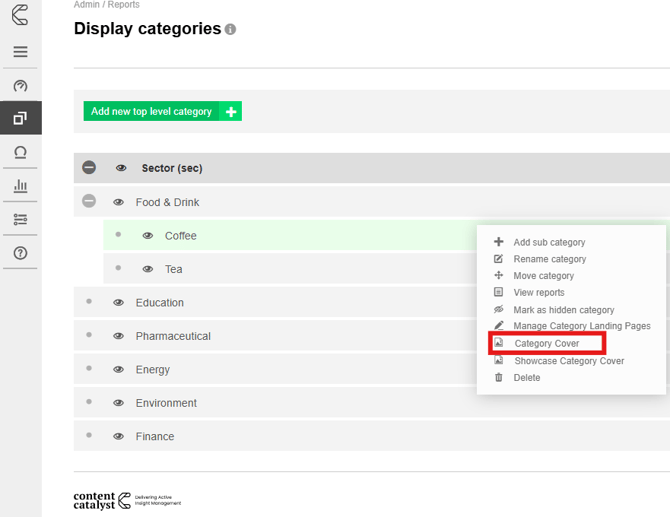The height and width of the screenshot is (517, 670).
Task: Select the Tea category row
Action: (x=174, y=269)
